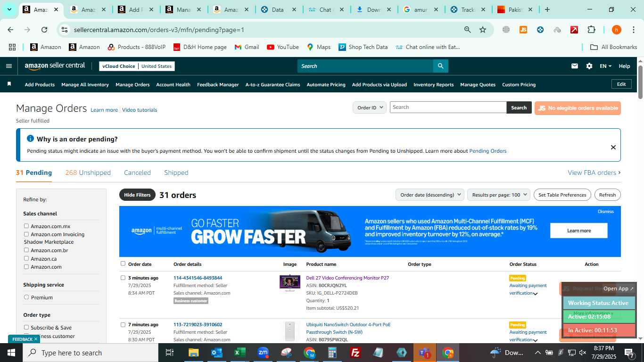Image resolution: width=644 pixels, height=362 pixels.
Task: Expand View FBA orders chevron link
Action: pos(594,173)
